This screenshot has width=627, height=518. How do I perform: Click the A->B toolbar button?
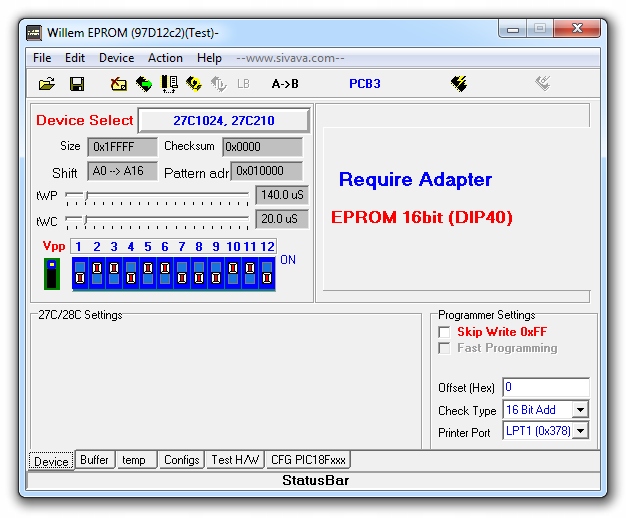pos(285,84)
